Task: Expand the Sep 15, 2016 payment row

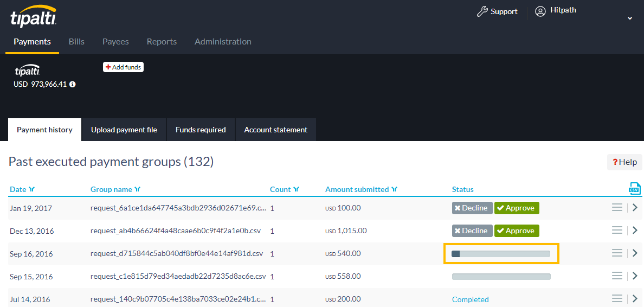Action: pos(635,276)
